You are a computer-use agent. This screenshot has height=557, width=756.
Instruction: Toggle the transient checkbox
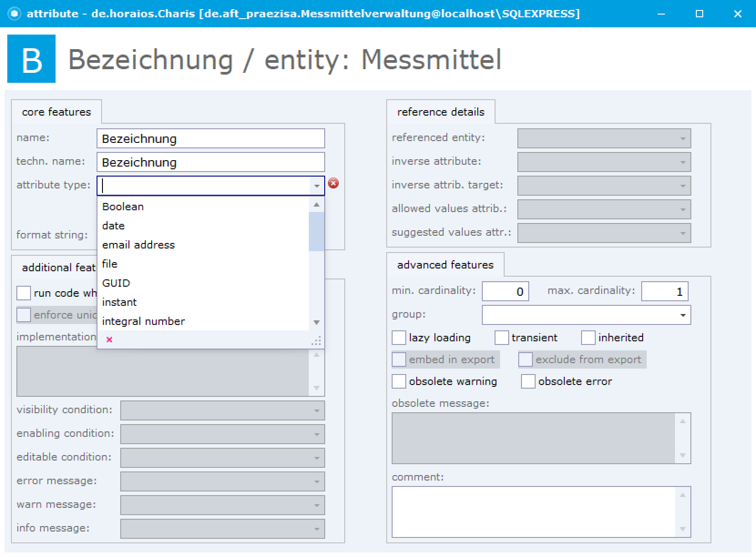[501, 338]
